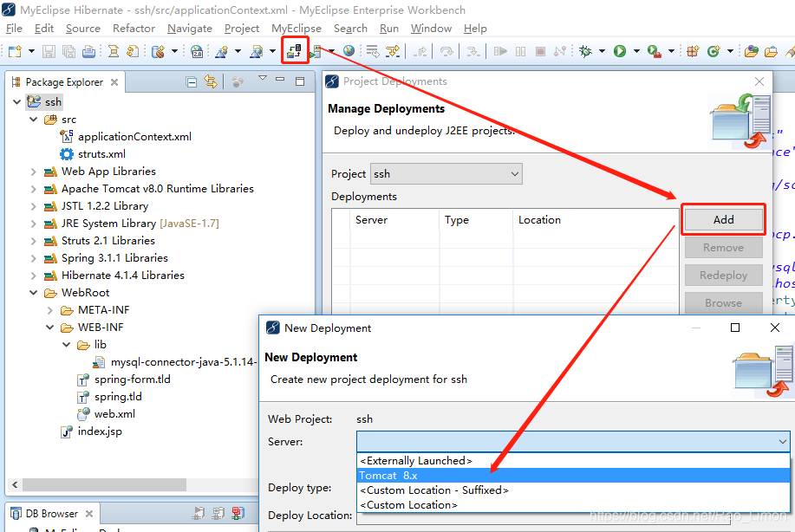Click Add in Project Deployments
The width and height of the screenshot is (795, 532).
724,219
